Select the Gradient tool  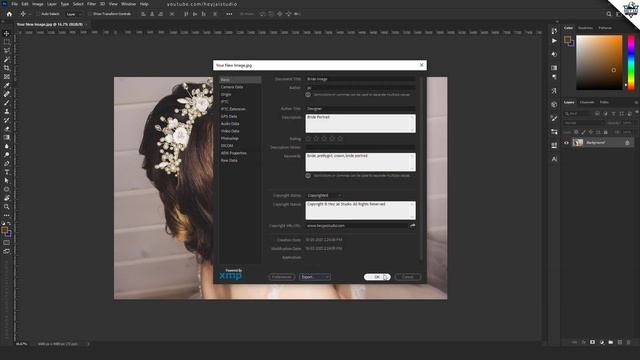coord(7,137)
